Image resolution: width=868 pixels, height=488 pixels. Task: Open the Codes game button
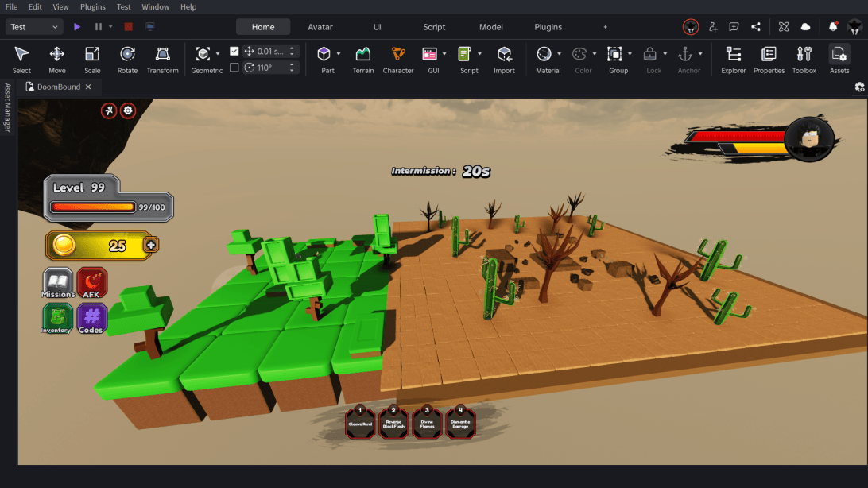click(x=91, y=319)
